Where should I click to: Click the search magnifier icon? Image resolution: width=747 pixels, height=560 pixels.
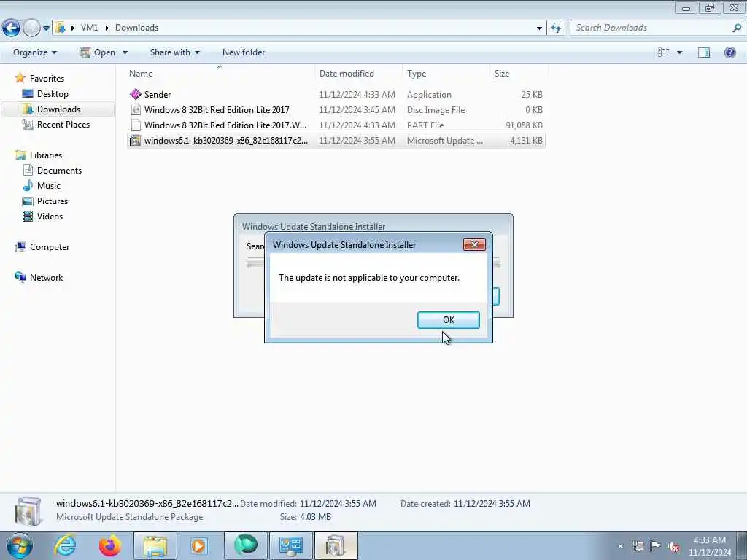coord(737,28)
